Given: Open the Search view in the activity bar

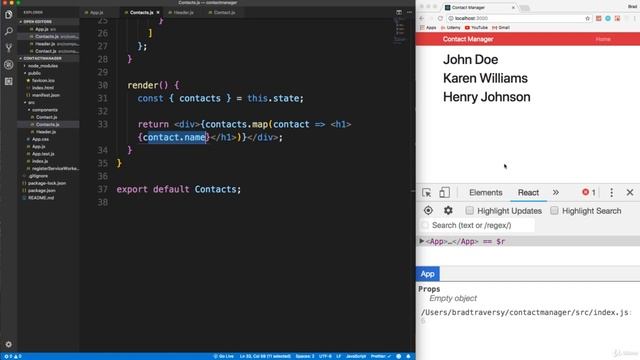Looking at the screenshot, I should coord(9,31).
